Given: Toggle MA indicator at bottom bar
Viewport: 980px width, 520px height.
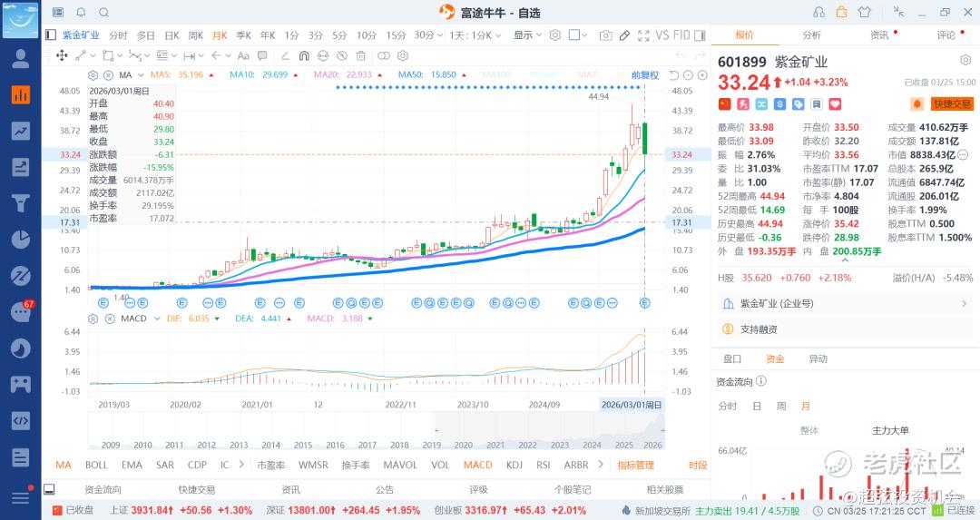Looking at the screenshot, I should (64, 465).
